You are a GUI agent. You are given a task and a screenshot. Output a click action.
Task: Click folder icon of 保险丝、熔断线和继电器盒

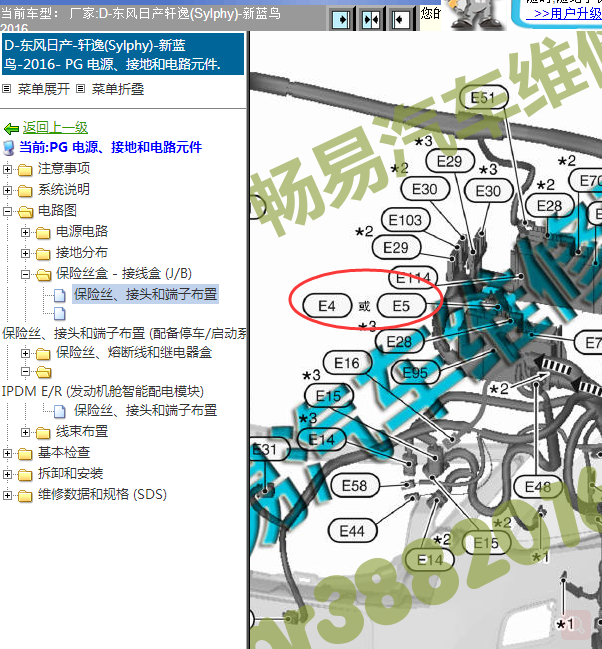[43, 353]
